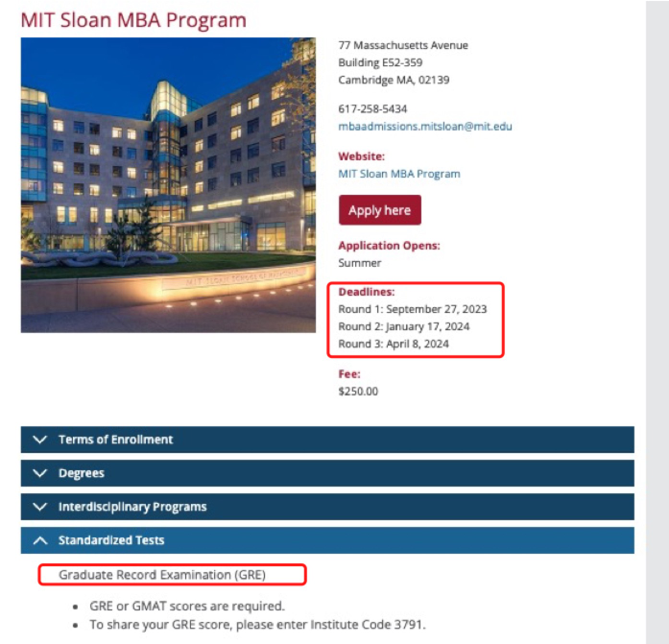Click the MIT Sloan building photo

click(x=168, y=185)
